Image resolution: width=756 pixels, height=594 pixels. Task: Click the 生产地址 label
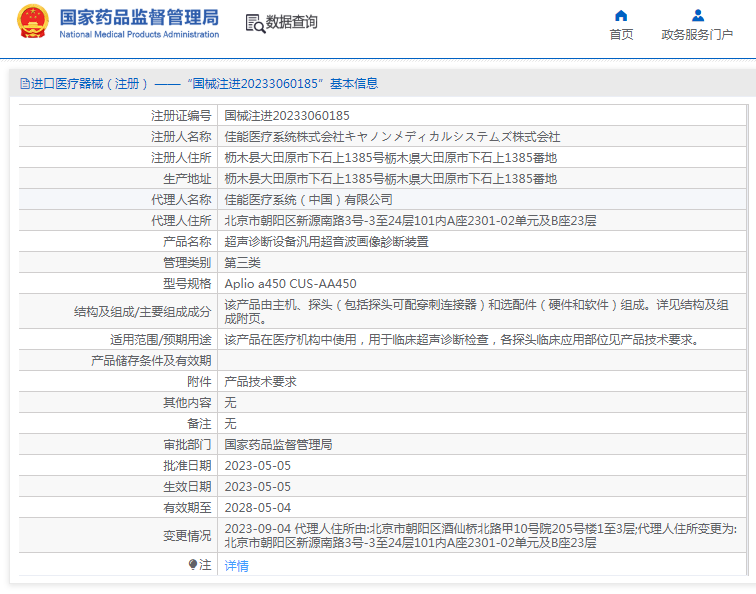pyautogui.click(x=187, y=179)
